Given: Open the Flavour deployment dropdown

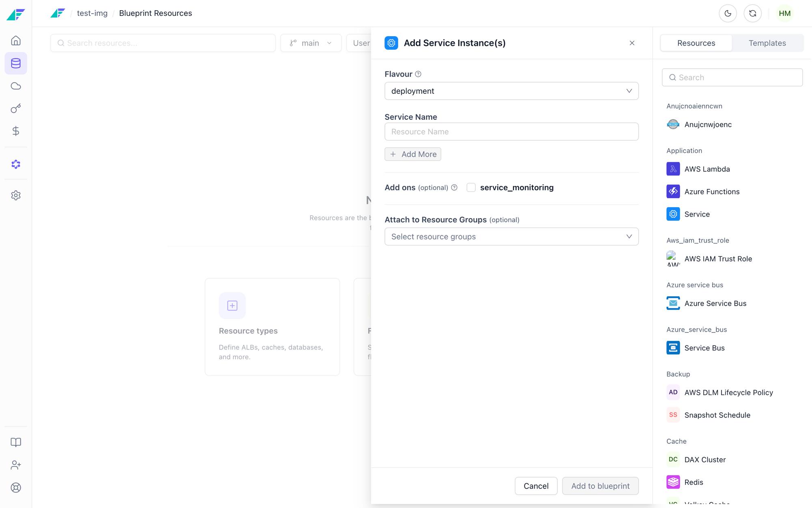Looking at the screenshot, I should (x=511, y=91).
